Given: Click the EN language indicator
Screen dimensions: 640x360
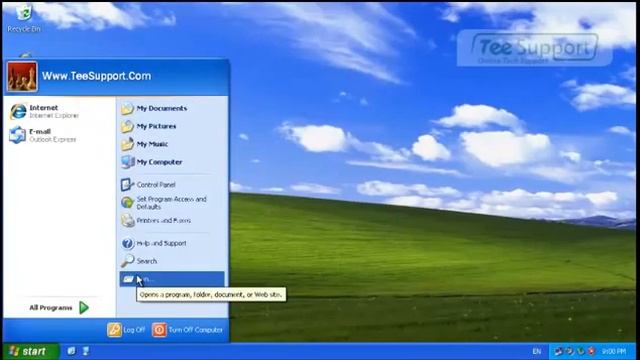Looking at the screenshot, I should (537, 351).
